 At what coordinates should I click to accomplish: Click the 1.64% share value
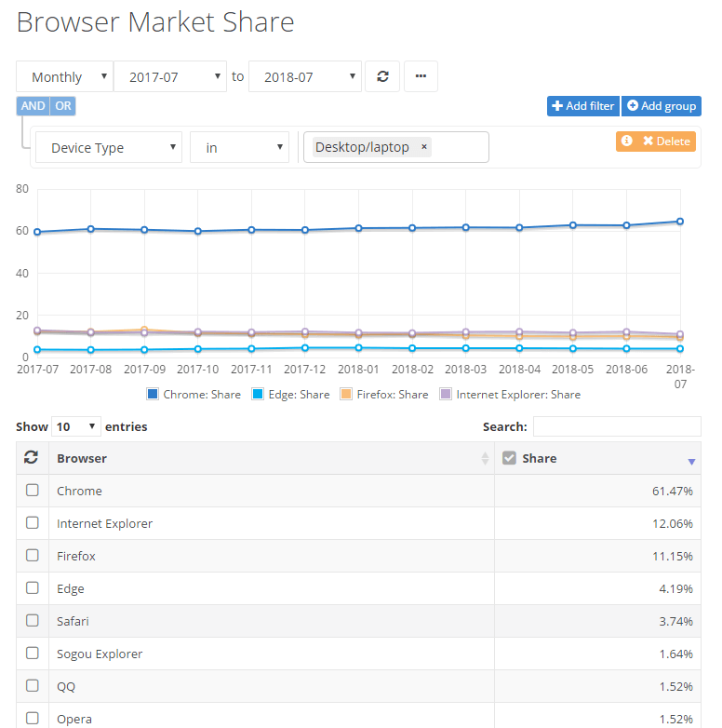pyautogui.click(x=675, y=654)
